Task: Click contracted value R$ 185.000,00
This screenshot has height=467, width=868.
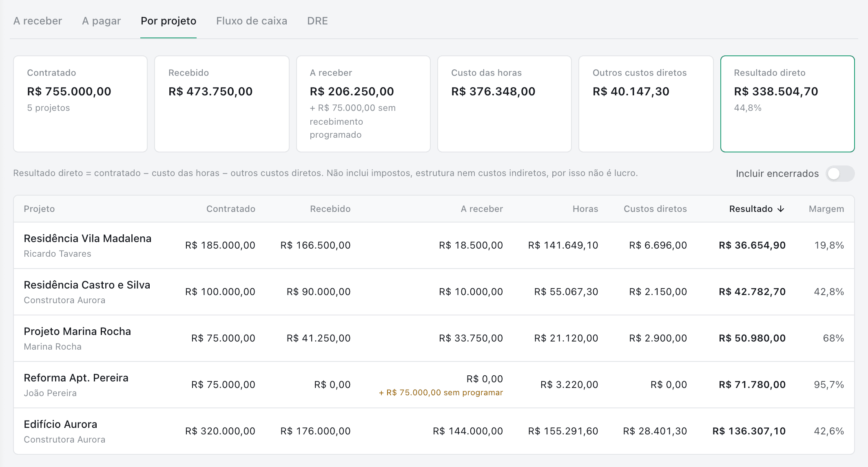Action: pyautogui.click(x=220, y=245)
